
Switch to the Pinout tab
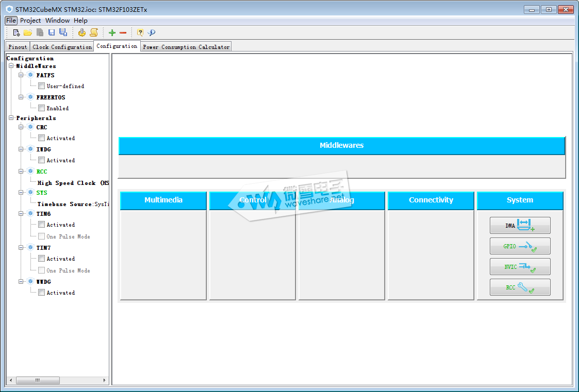(18, 47)
